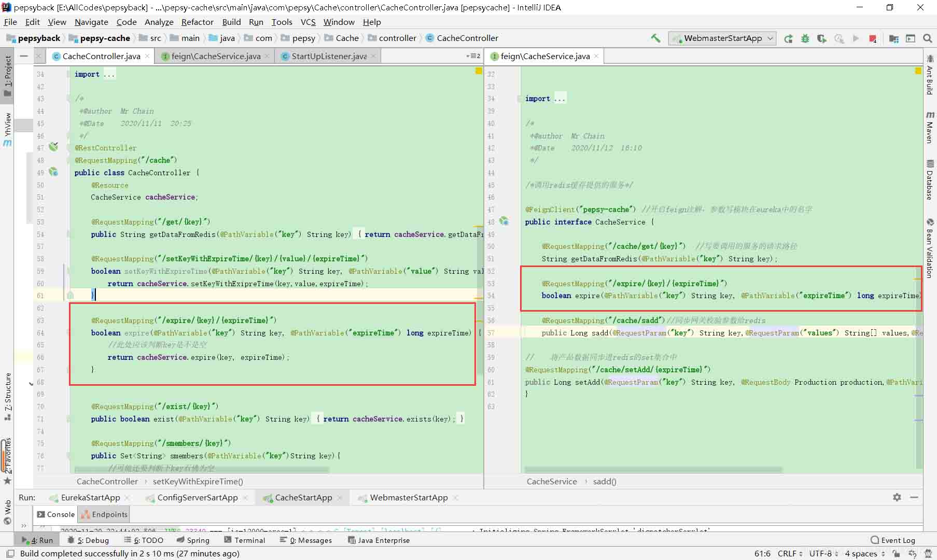The width and height of the screenshot is (937, 560).
Task: Toggle the Project tool window sidebar button
Action: 7,75
